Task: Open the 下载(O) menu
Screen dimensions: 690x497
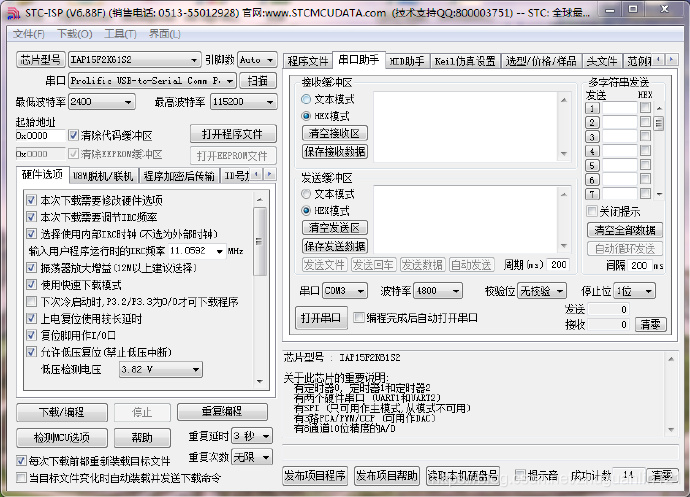Action: [x=74, y=34]
